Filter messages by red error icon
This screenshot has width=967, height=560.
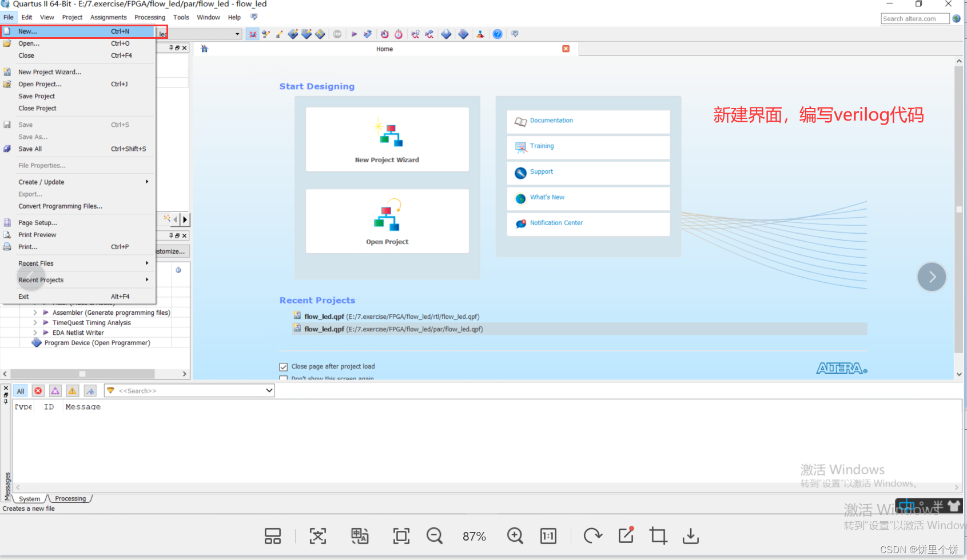pos(38,391)
